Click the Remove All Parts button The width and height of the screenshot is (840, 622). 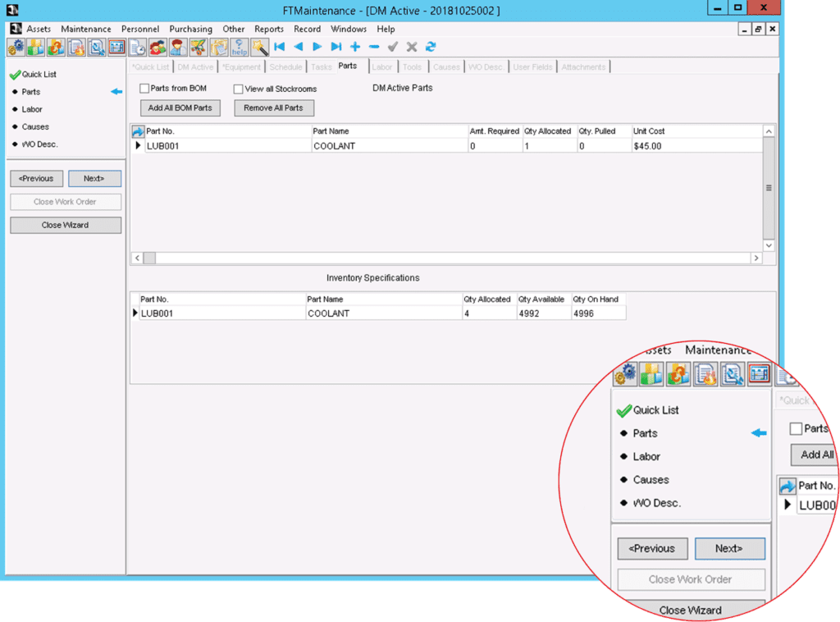(274, 107)
